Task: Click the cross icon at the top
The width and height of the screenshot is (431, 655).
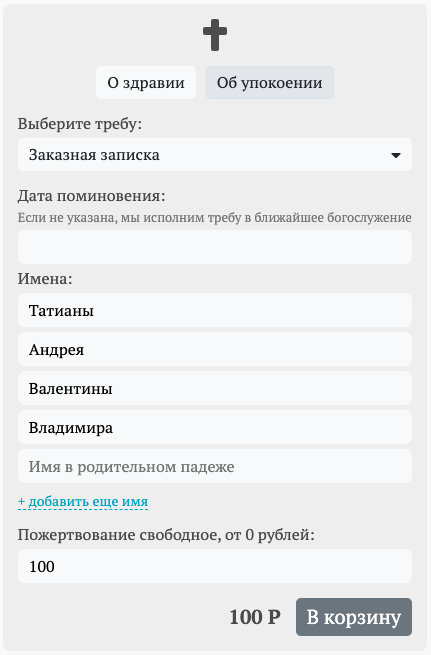Action: pyautogui.click(x=215, y=35)
